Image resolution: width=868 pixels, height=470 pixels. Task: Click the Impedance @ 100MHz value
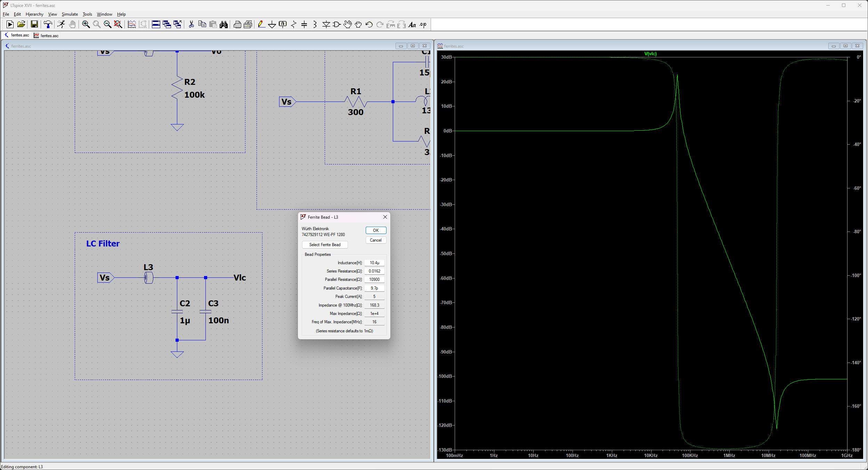pyautogui.click(x=374, y=305)
